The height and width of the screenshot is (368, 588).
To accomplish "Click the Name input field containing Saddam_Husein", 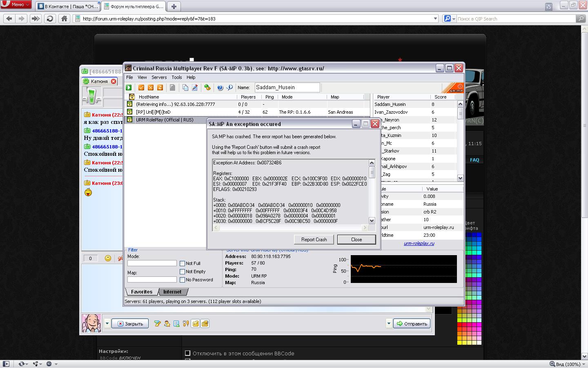I will pos(287,87).
